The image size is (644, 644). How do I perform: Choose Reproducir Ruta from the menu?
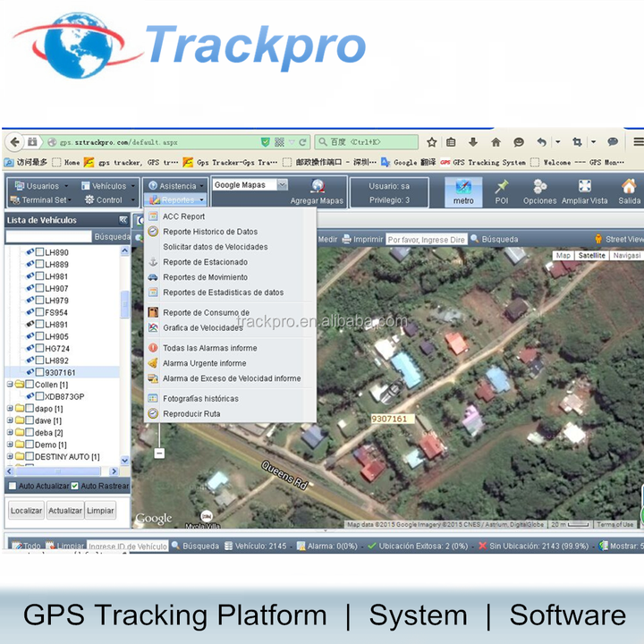tap(191, 413)
